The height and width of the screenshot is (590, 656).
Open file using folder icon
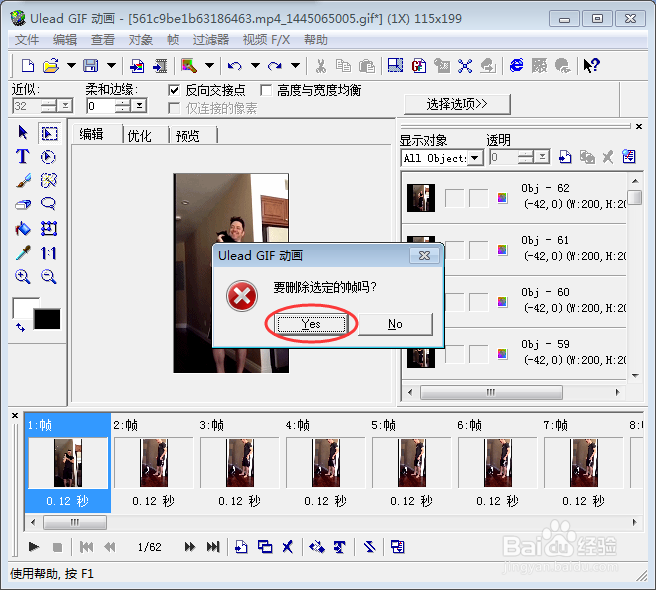pos(51,66)
